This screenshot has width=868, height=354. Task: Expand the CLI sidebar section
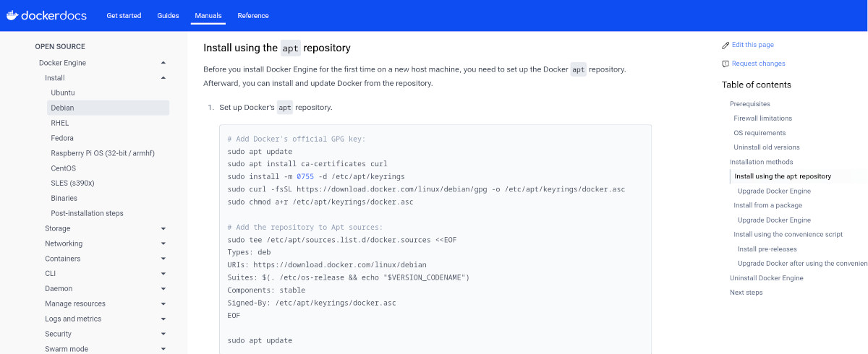[x=163, y=274]
